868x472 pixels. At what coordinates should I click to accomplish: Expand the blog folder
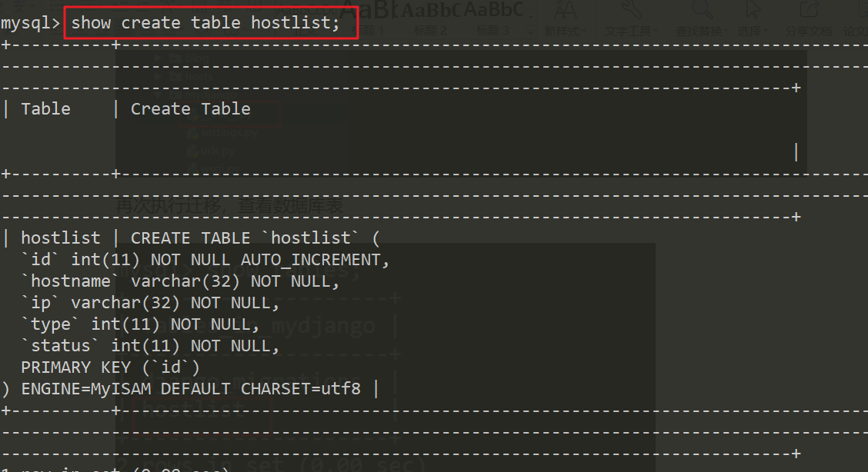click(x=197, y=58)
